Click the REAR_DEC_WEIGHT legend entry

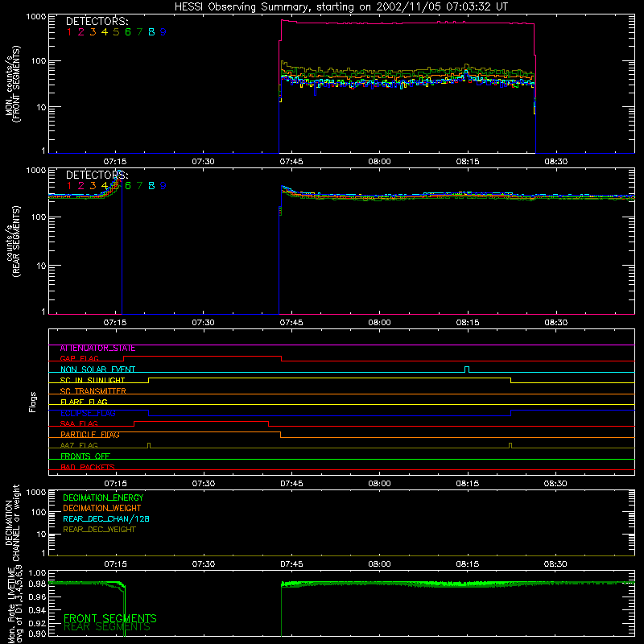click(99, 530)
